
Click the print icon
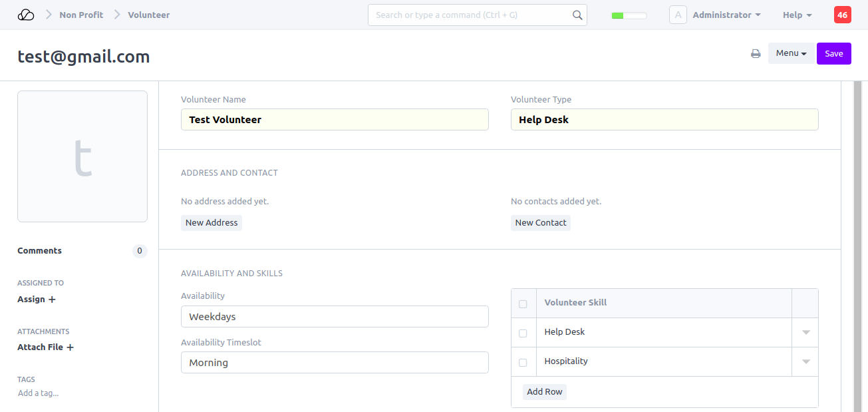(756, 54)
